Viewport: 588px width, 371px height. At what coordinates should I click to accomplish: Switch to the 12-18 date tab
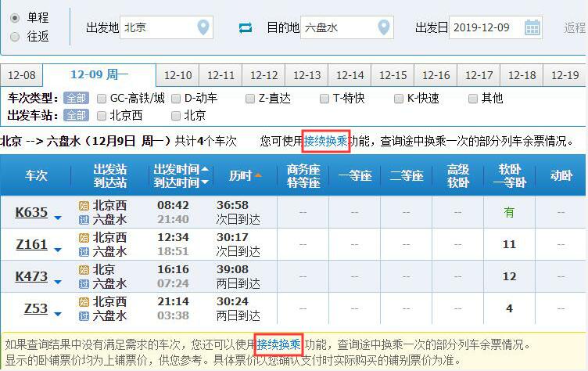click(x=522, y=75)
